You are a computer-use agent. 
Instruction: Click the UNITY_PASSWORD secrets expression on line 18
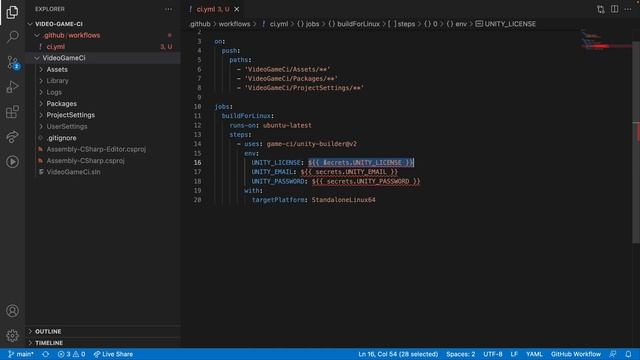click(x=366, y=181)
